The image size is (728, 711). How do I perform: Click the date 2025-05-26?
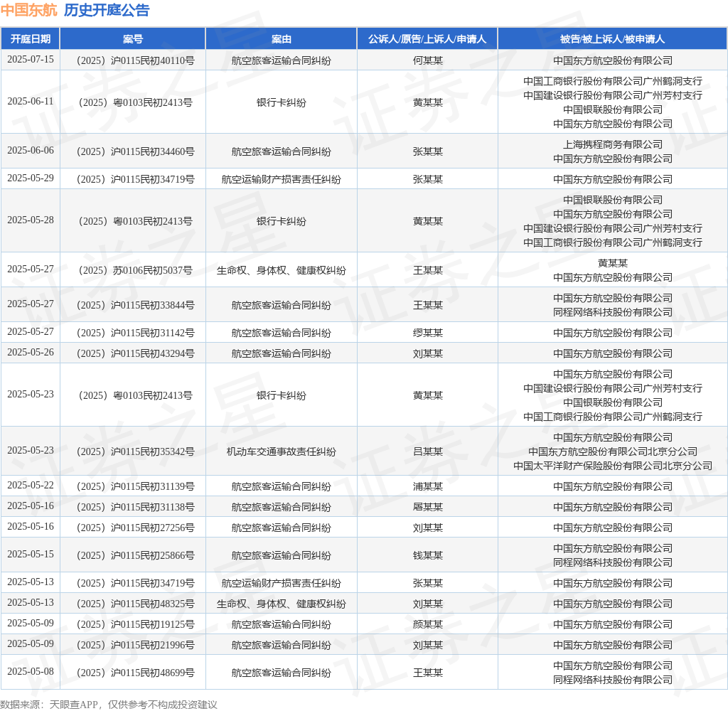click(x=31, y=353)
